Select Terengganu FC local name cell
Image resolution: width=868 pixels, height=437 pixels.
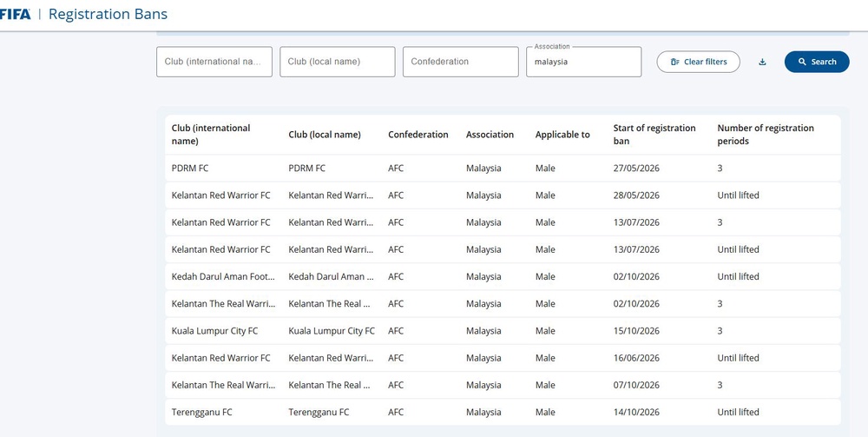click(x=319, y=413)
